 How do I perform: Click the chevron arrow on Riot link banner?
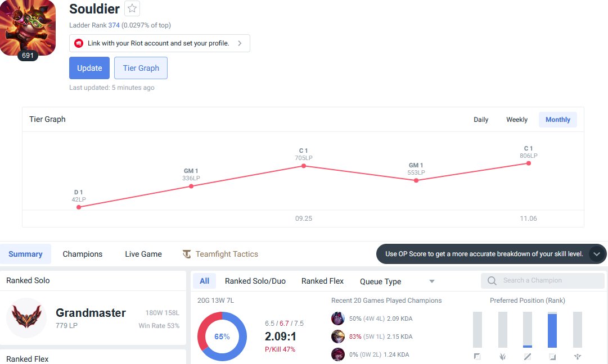(x=240, y=43)
